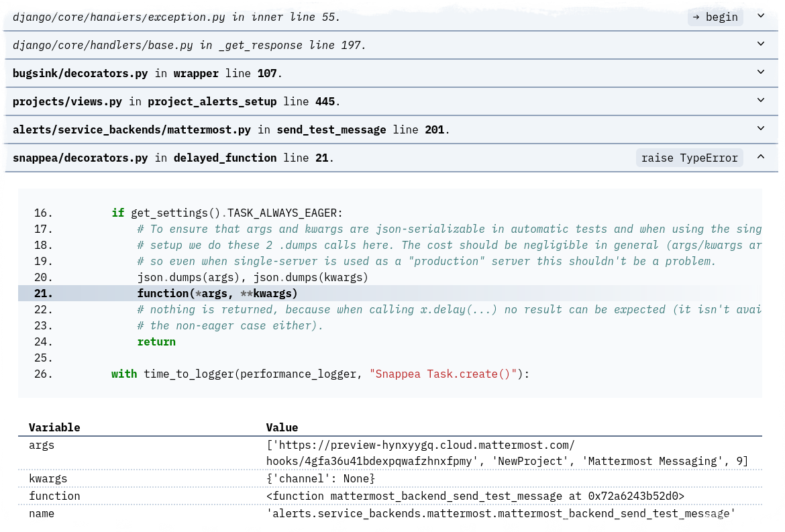Click the return keyword on line 24

156,341
